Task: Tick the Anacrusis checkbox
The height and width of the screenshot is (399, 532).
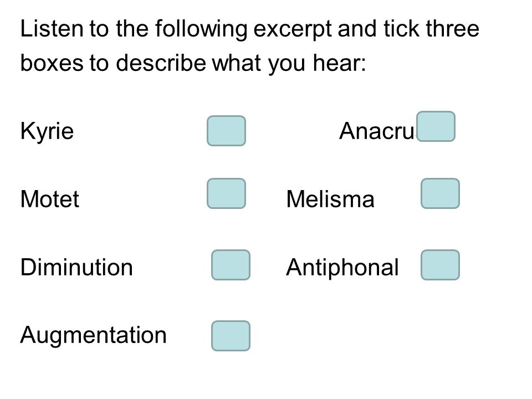Action: click(436, 126)
